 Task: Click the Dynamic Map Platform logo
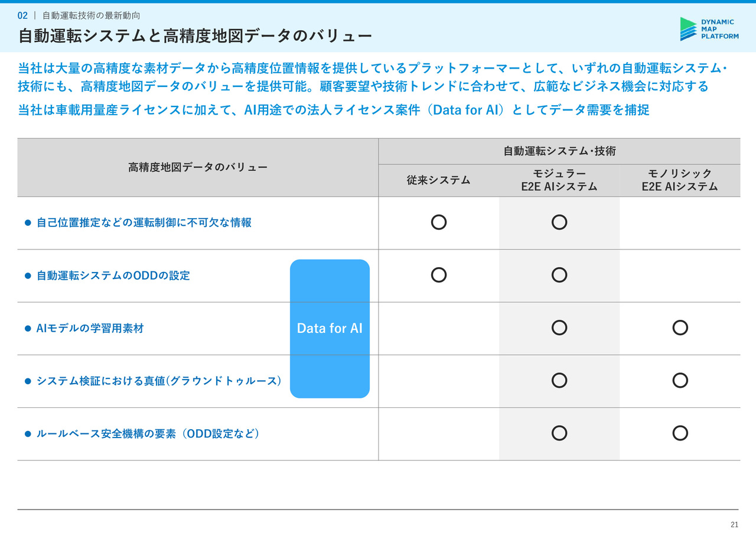click(x=709, y=29)
